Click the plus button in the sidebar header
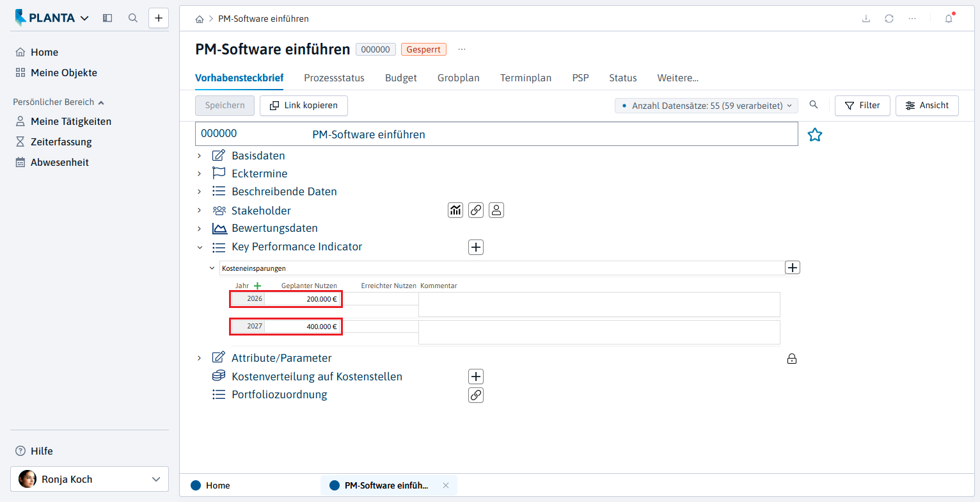 159,18
